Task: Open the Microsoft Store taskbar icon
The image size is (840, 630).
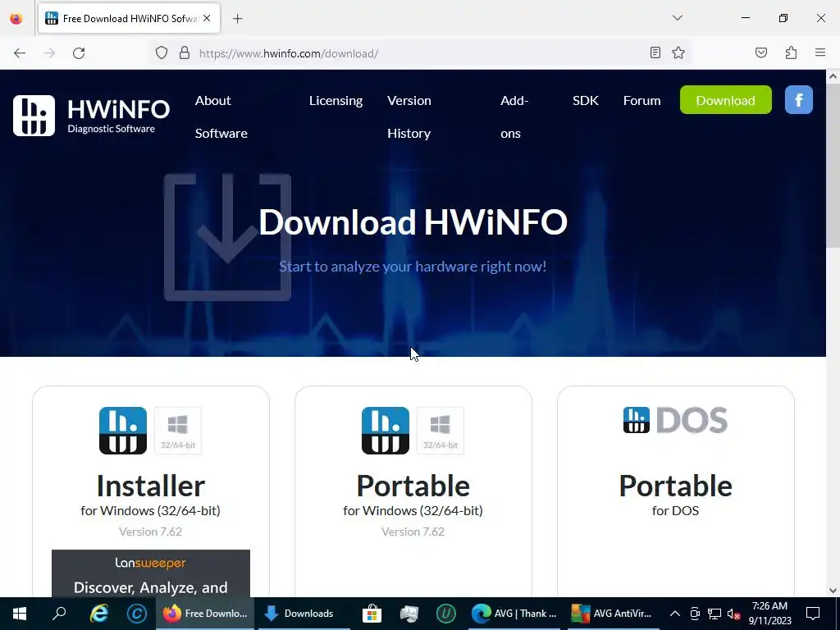Action: [x=372, y=614]
